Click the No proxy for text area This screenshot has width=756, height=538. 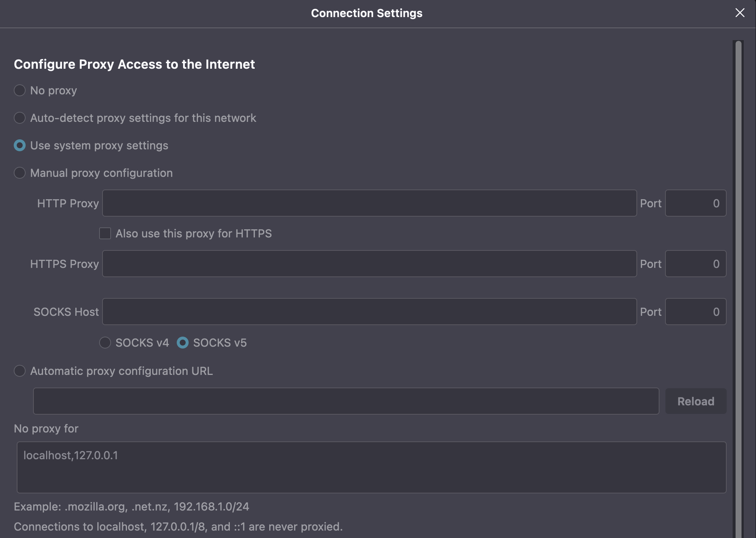[371, 467]
